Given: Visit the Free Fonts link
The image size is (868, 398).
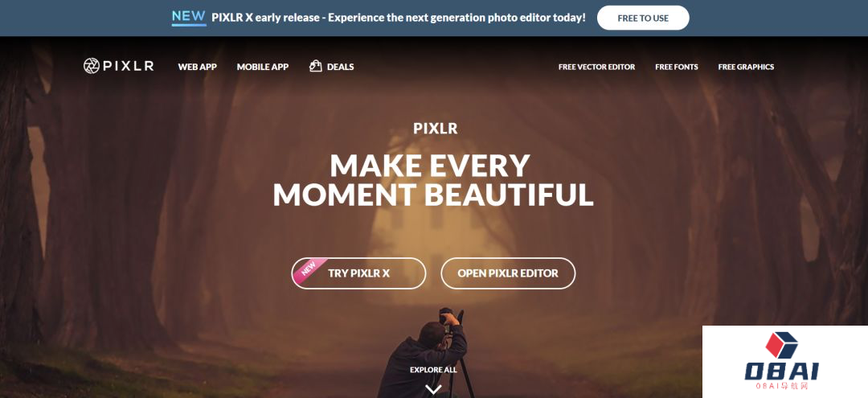Looking at the screenshot, I should (x=677, y=67).
